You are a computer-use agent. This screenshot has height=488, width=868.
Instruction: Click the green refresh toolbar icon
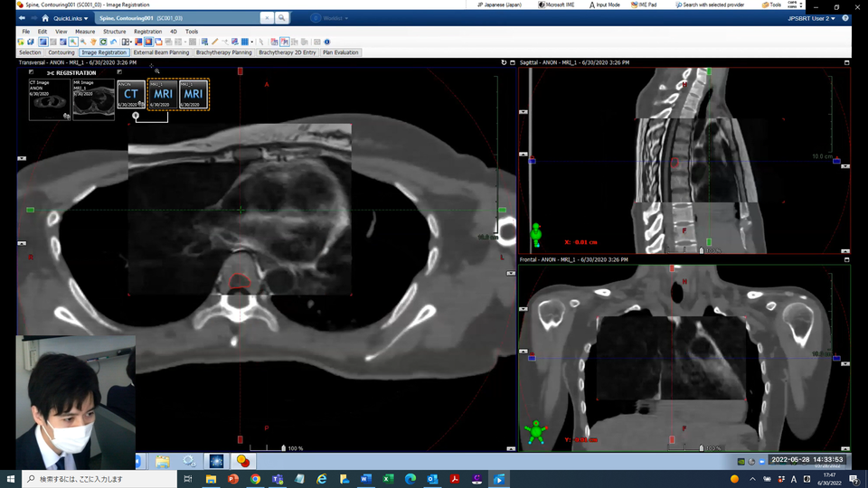coord(103,42)
